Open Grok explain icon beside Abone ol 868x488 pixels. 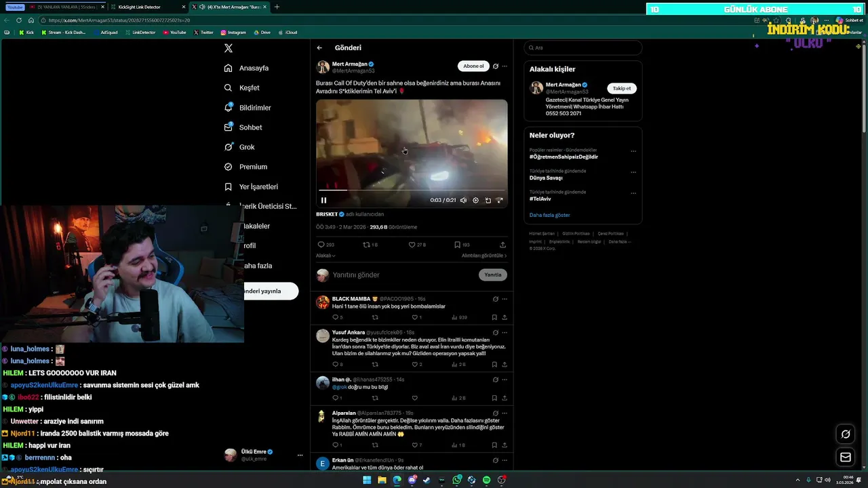(496, 66)
